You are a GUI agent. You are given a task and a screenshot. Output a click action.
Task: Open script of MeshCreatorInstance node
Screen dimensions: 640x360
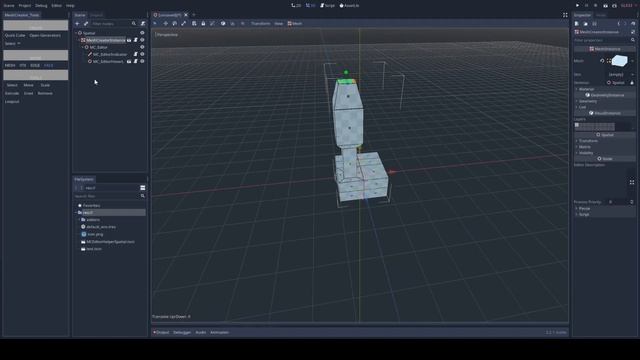click(x=136, y=40)
